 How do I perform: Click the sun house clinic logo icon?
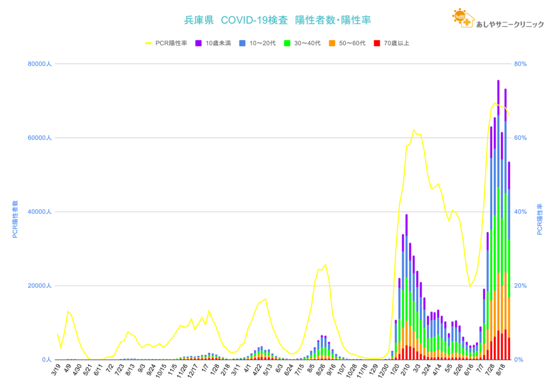463,20
